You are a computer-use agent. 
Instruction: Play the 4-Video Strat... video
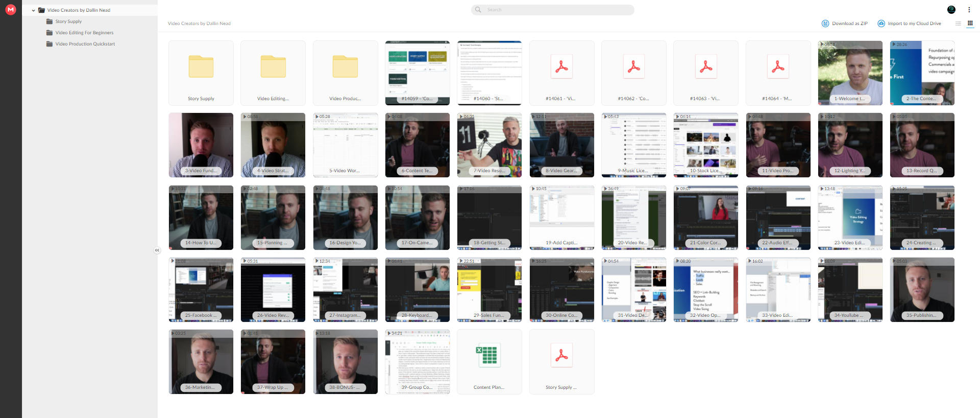[273, 145]
